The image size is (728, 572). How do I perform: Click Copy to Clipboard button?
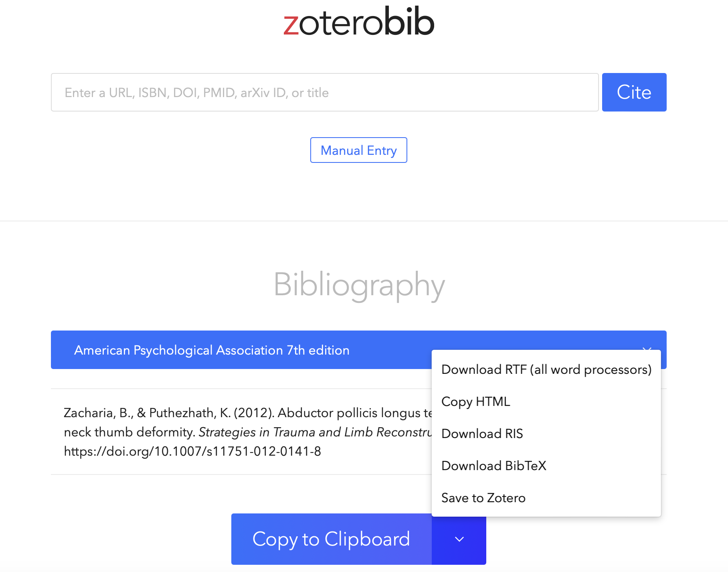[331, 539]
